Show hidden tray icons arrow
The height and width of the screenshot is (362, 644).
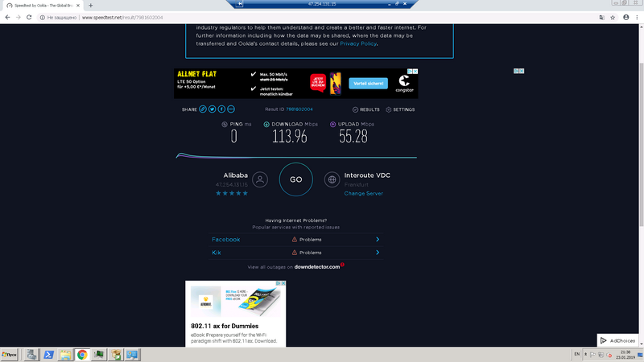(585, 354)
